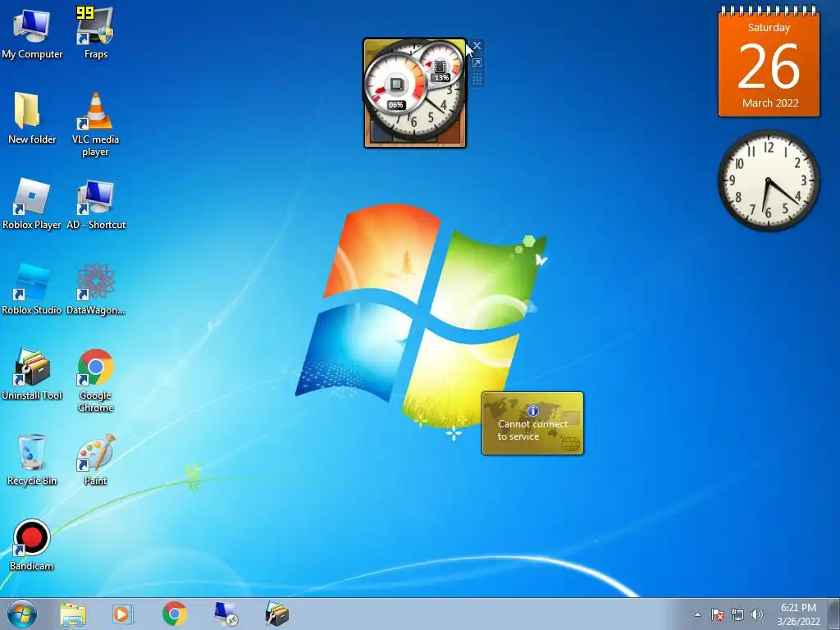Click the analog clock gadget
The width and height of the screenshot is (840, 630).
coord(769,180)
